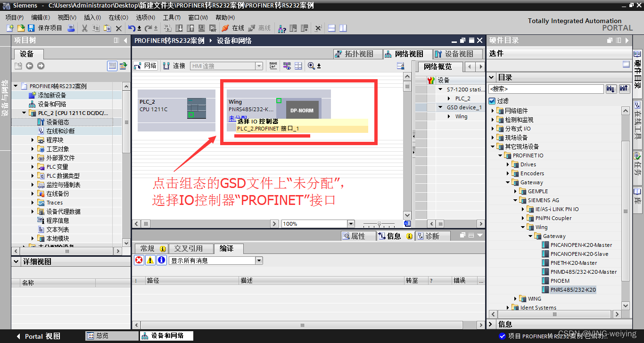Click the catalog 搜索 search input field
644x343 pixels.
pyautogui.click(x=546, y=89)
